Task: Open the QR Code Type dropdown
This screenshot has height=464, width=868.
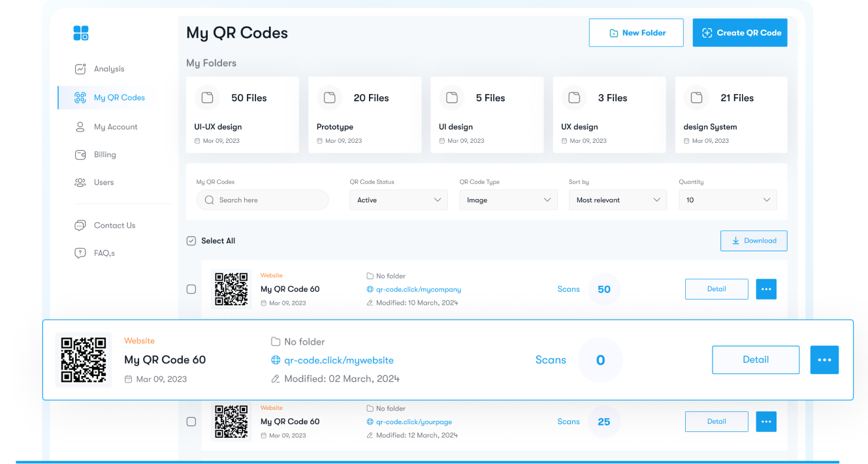Action: tap(508, 200)
